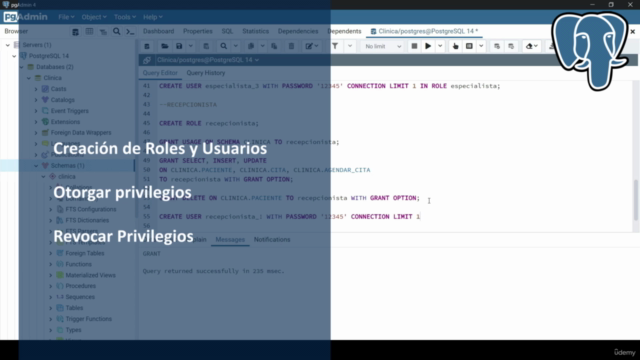
Task: Expand the Foreign Data Wrappers node
Action: [36, 133]
